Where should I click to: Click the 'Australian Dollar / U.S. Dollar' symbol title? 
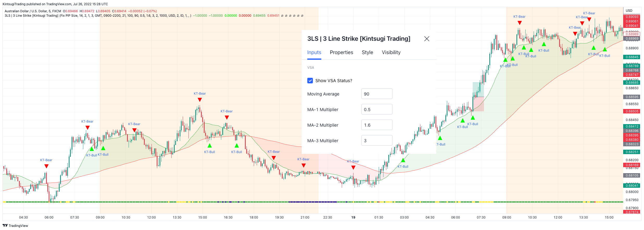coord(26,11)
